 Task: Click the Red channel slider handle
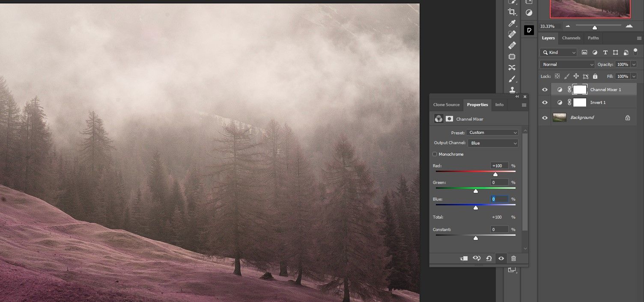click(x=495, y=175)
